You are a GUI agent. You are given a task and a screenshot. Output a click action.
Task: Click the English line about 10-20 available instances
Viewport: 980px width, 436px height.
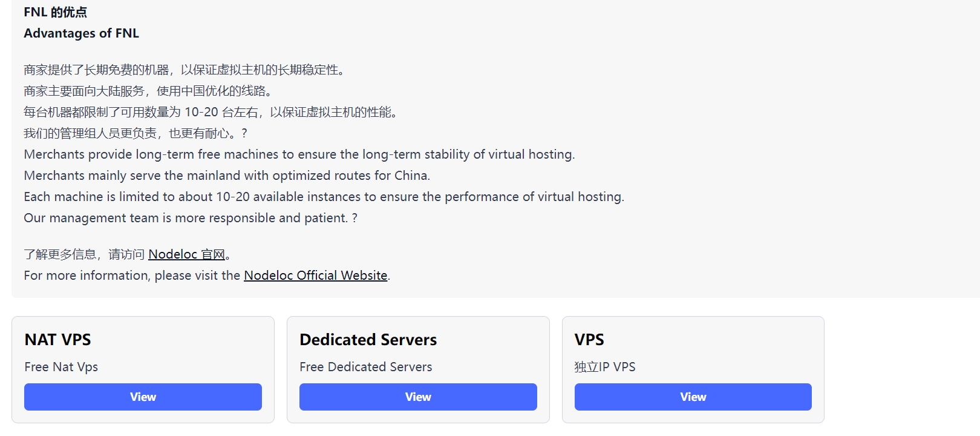click(x=324, y=197)
